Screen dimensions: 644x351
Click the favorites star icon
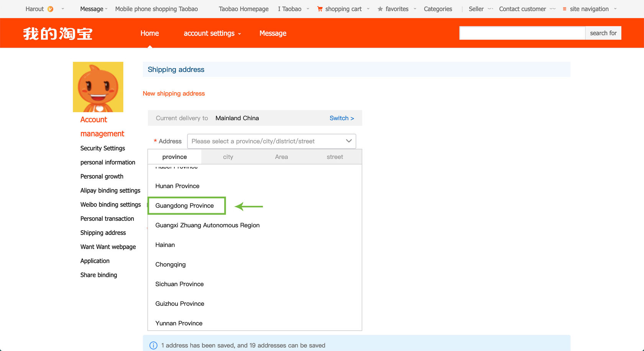(380, 9)
